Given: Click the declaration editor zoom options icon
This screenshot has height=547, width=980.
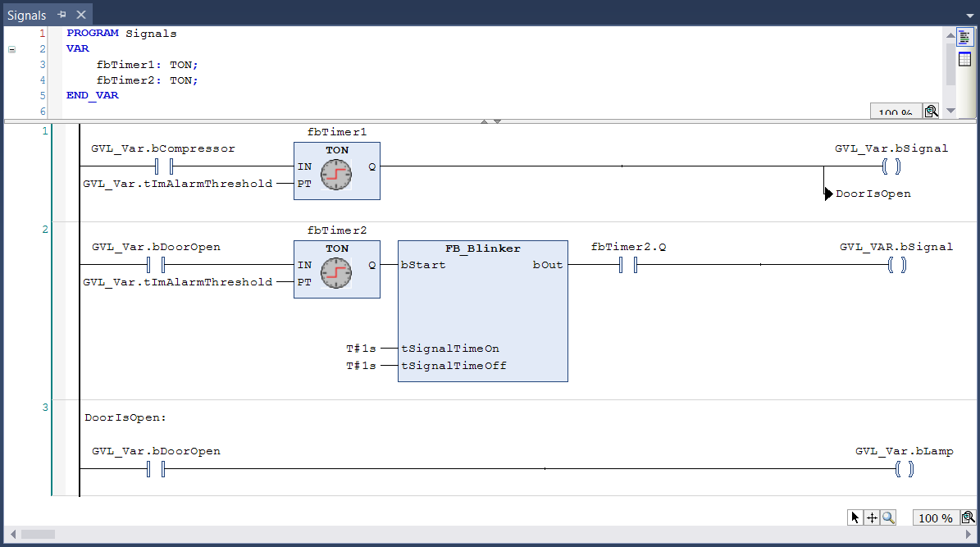Looking at the screenshot, I should (x=930, y=112).
